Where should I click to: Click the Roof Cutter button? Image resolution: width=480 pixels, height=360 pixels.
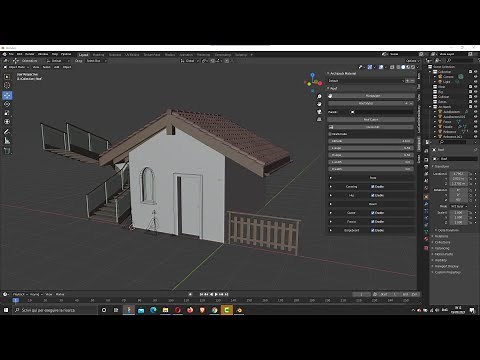[371, 119]
